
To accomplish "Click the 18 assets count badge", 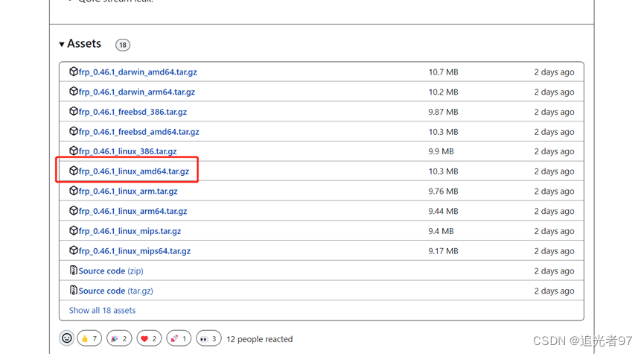I will pos(123,45).
